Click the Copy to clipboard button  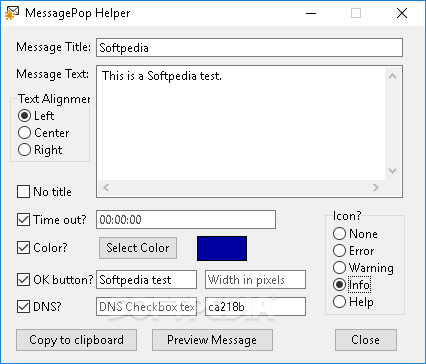[x=76, y=340]
